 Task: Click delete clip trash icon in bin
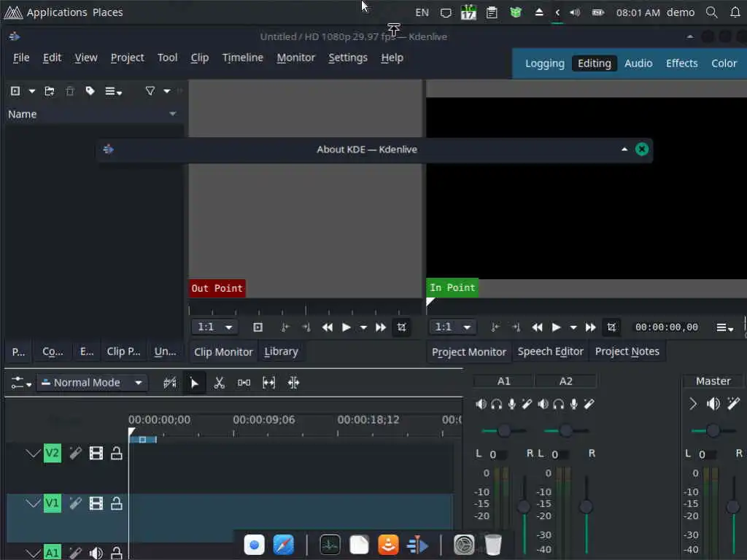coord(69,91)
